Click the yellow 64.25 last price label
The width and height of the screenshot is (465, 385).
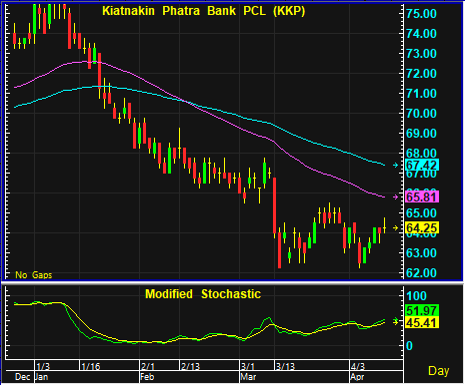click(422, 228)
